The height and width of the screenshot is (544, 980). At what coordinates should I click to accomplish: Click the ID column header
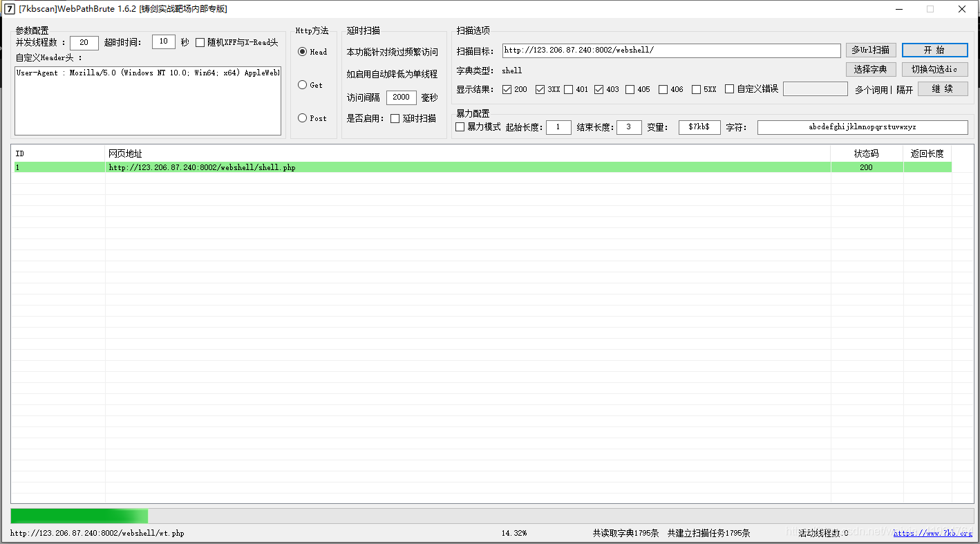point(59,153)
